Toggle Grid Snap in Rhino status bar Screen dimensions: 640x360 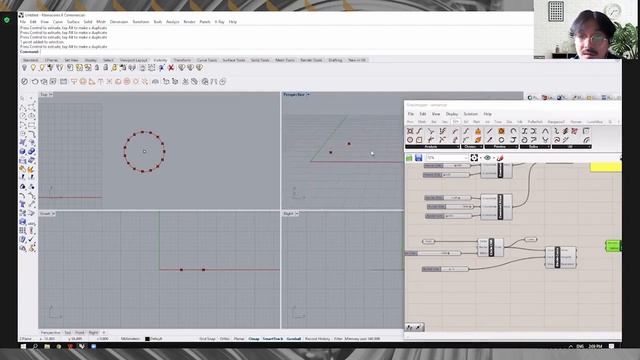click(207, 339)
